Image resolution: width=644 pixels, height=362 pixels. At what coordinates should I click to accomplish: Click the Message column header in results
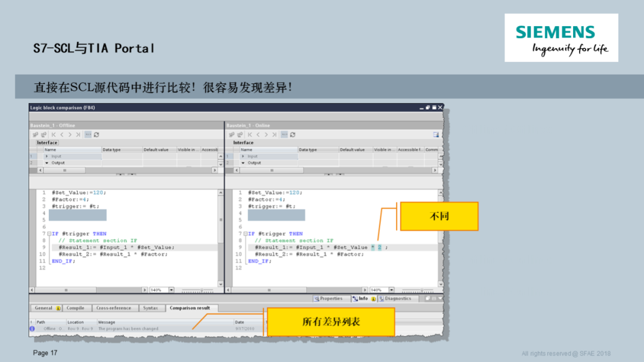[x=165, y=322]
